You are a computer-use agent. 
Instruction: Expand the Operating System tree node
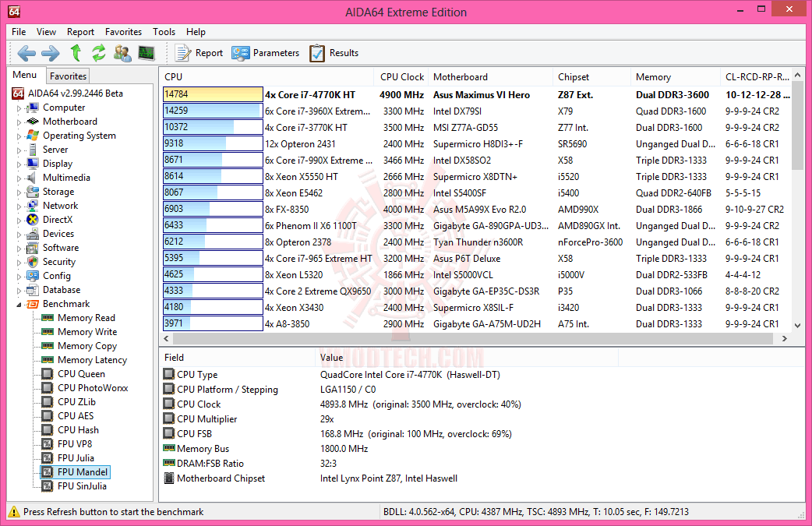pos(19,136)
